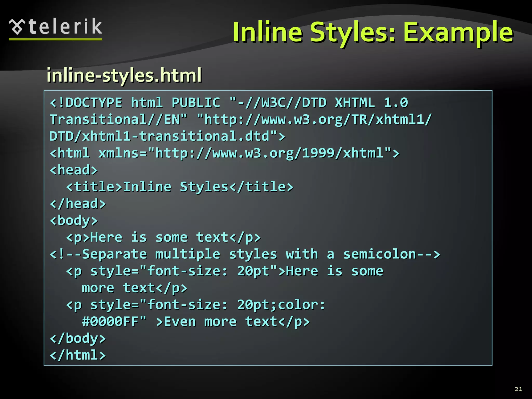
Task: Click the first 'font-size: 20pt' style line
Action: [224, 271]
